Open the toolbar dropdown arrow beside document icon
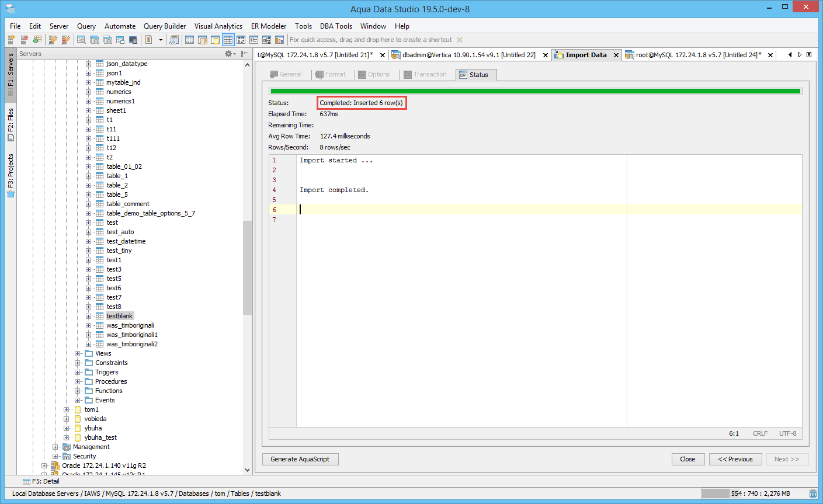Screen dimensions: 823x504 [161, 40]
